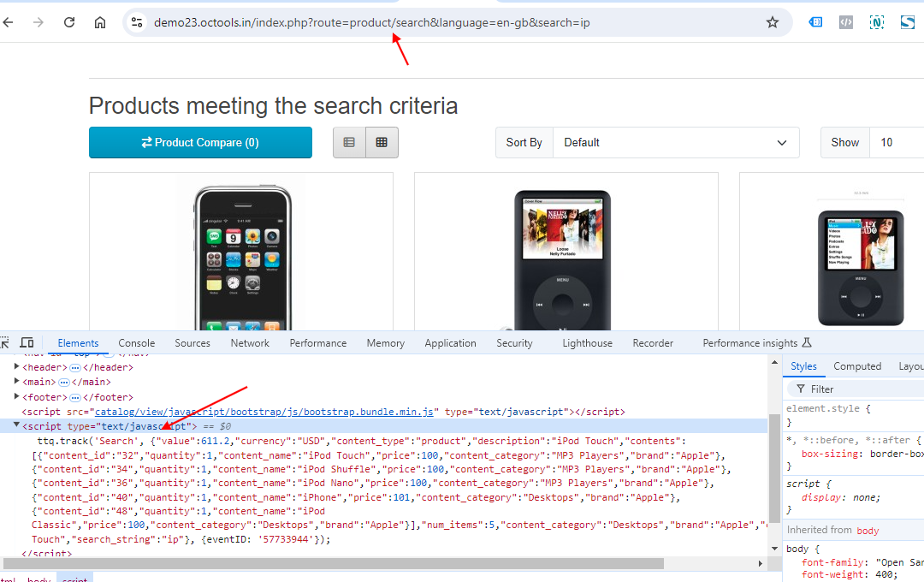Open the Sources tab

point(192,343)
